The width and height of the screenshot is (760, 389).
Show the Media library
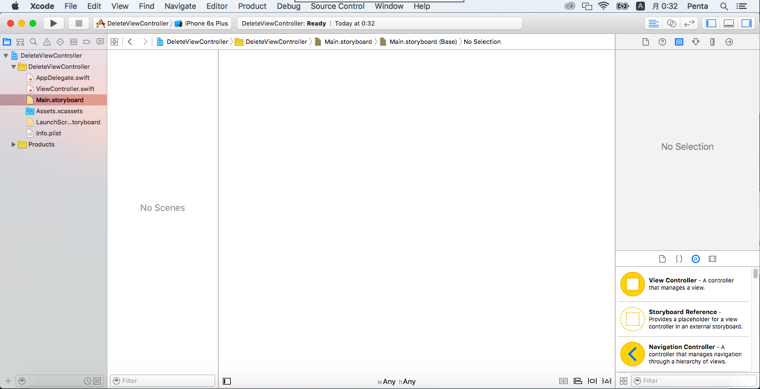click(x=712, y=259)
